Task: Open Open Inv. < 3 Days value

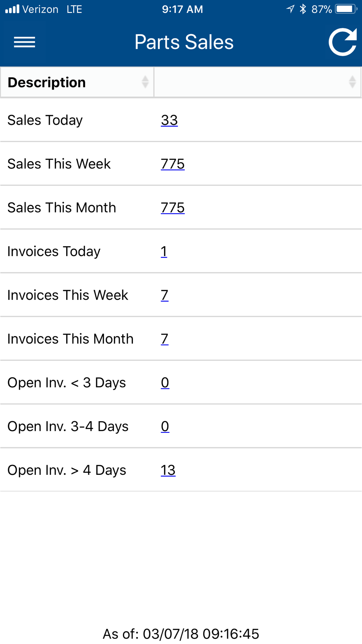Action: pyautogui.click(x=165, y=383)
